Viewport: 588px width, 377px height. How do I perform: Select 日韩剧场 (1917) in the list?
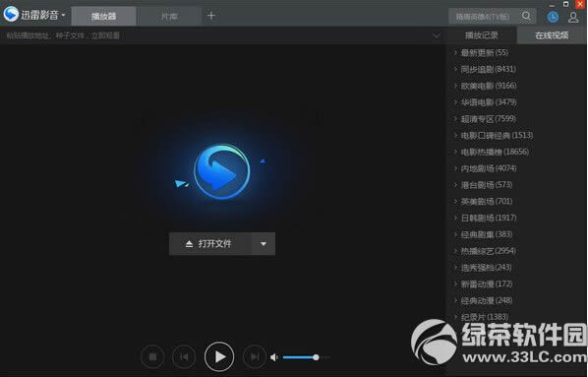pyautogui.click(x=489, y=218)
